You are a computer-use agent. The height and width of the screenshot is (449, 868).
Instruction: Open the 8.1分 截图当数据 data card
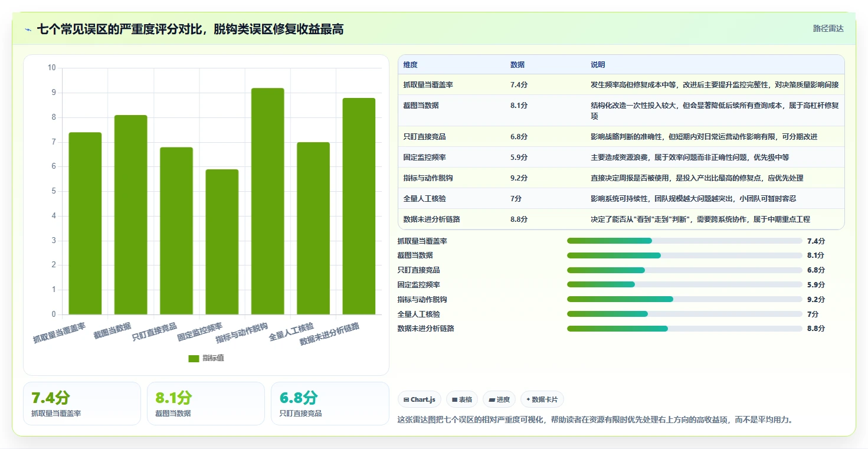[206, 404]
